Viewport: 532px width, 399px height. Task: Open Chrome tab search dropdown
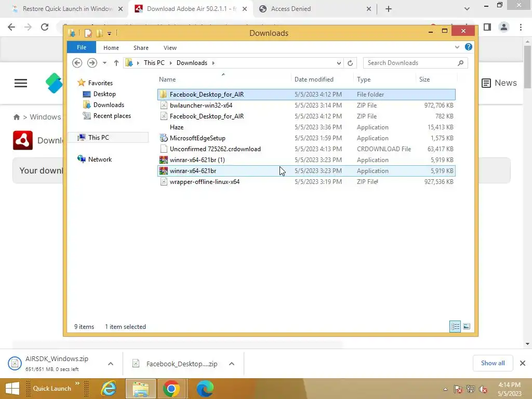point(467,9)
